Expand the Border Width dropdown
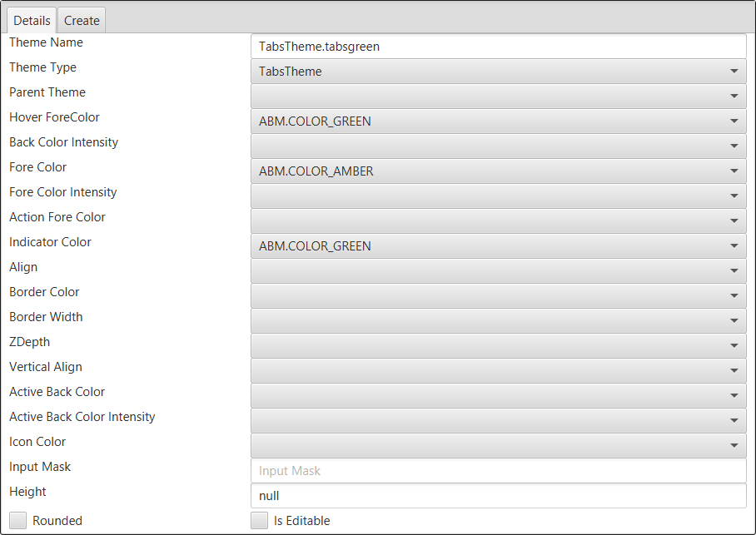Image resolution: width=756 pixels, height=535 pixels. (498, 321)
